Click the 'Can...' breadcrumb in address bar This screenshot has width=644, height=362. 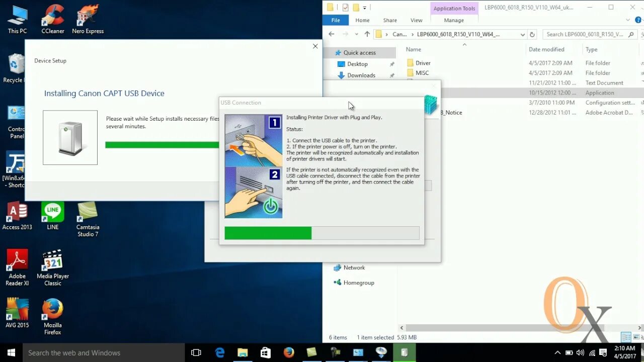[399, 34]
